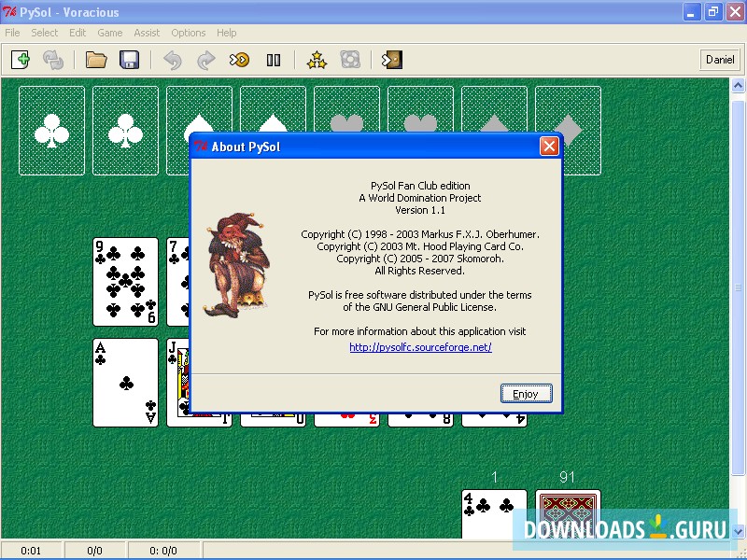Click the Enjoy button
747x560 pixels.
(x=526, y=393)
